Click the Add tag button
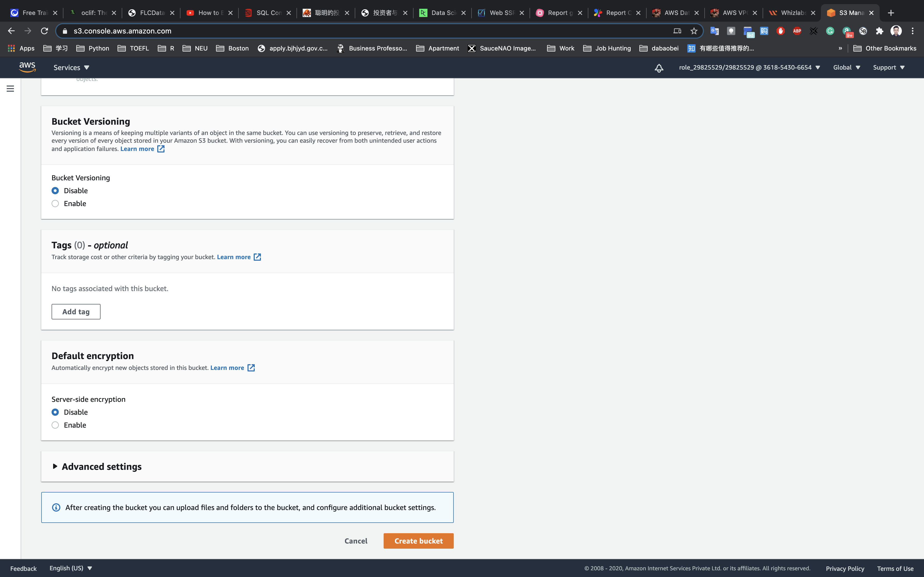 pos(76,311)
